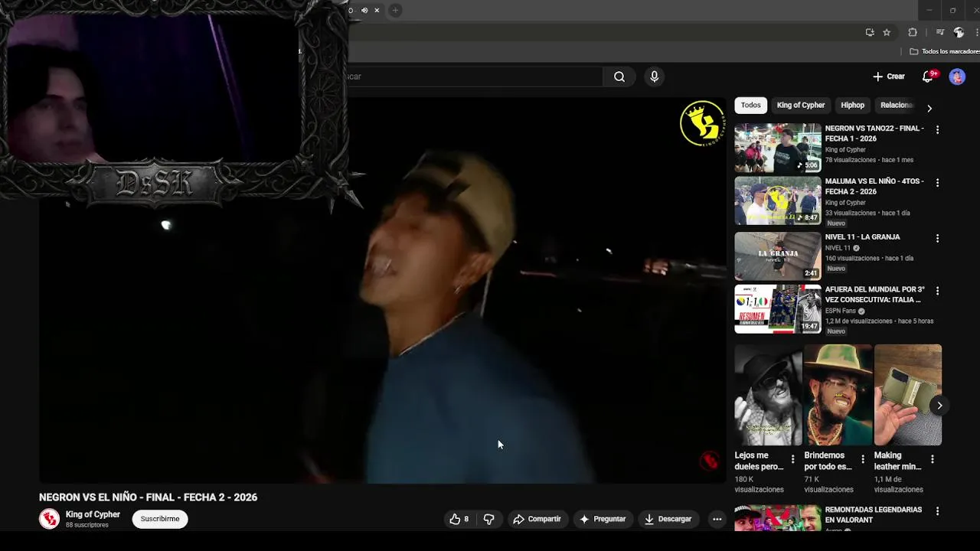Click the Descargar download button
The height and width of the screenshot is (551, 980).
coord(668,519)
